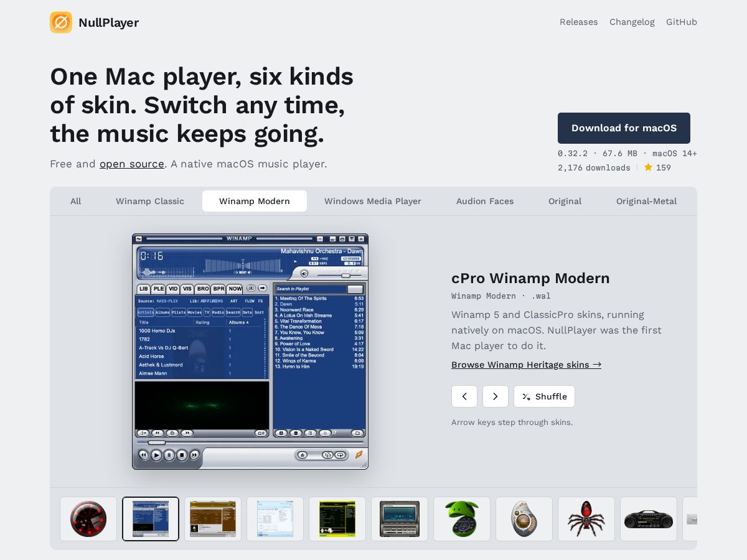747x560 pixels.
Task: Select the gray metallic player skin thumbnail
Action: (400, 519)
